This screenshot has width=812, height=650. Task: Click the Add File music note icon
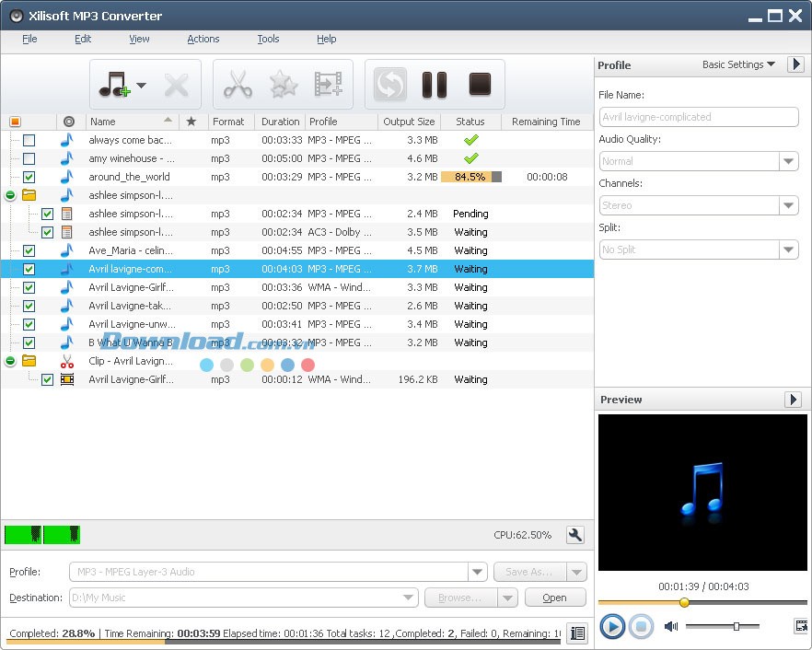click(115, 83)
